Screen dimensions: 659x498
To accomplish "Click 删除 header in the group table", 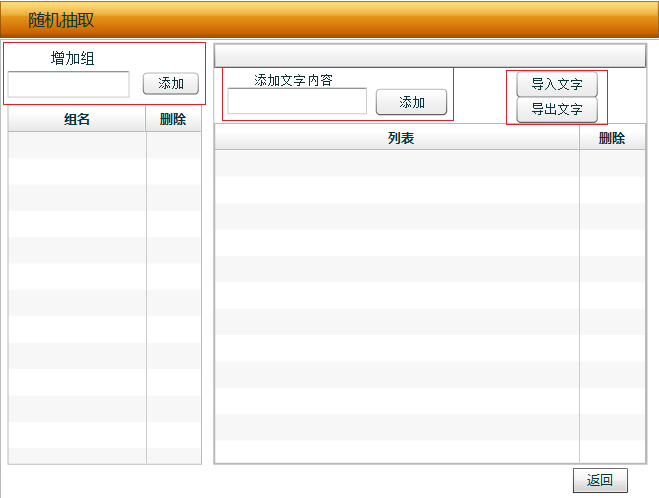I will (173, 119).
